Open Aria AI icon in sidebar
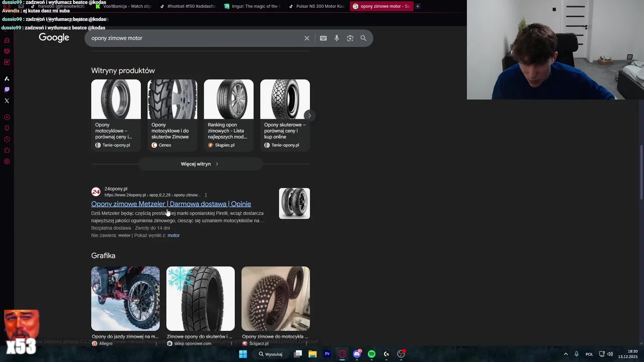644x362 pixels. click(7, 78)
